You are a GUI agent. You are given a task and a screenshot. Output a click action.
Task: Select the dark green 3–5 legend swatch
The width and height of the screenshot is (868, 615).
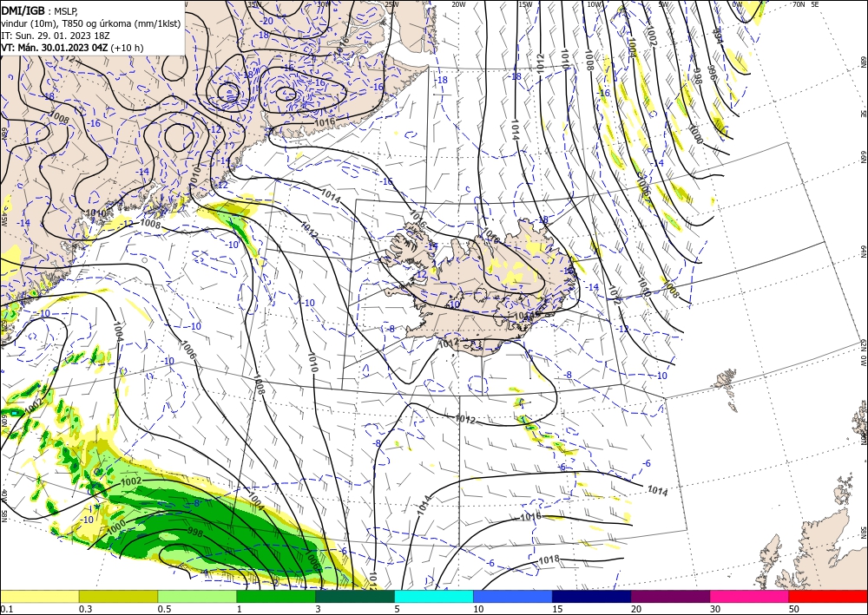click(x=355, y=596)
